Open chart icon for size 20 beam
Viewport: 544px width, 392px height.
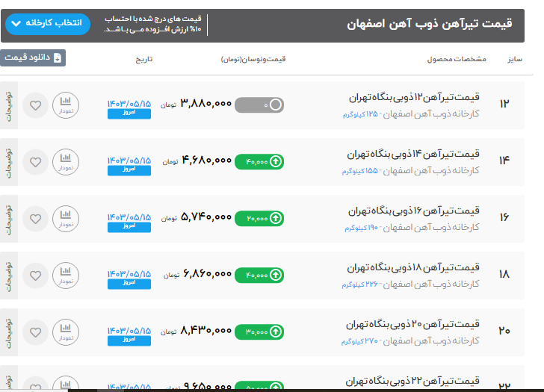(66, 332)
